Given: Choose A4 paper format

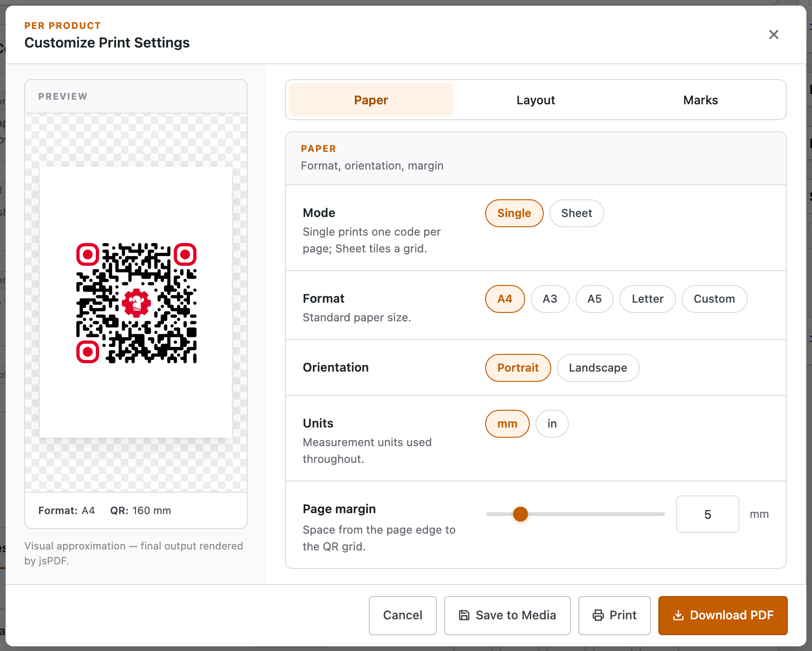Looking at the screenshot, I should coord(505,299).
